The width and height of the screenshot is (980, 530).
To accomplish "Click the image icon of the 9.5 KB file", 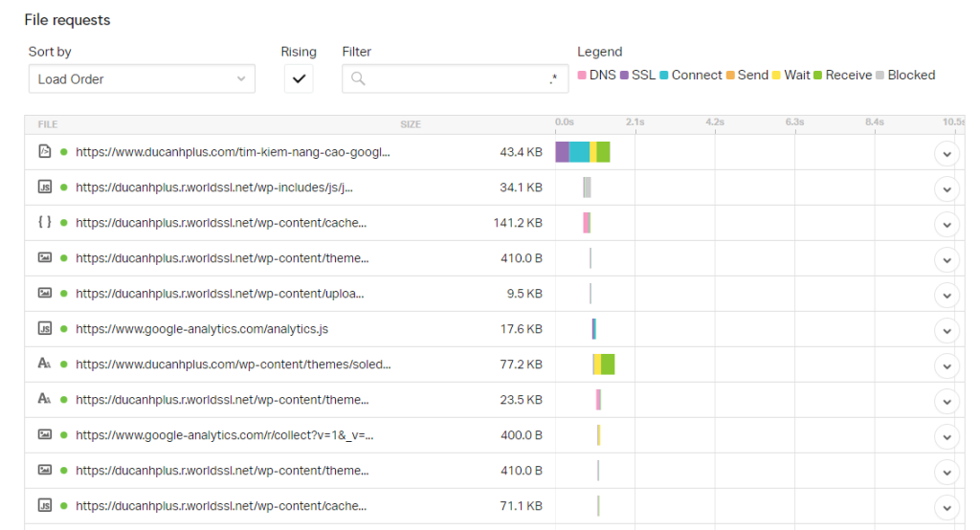I will coord(44,294).
